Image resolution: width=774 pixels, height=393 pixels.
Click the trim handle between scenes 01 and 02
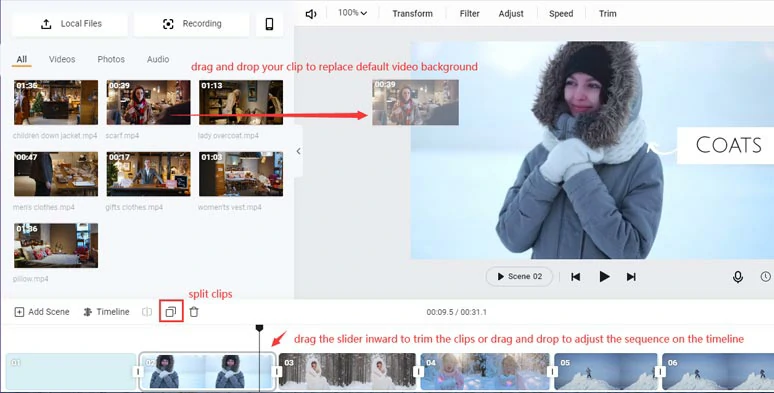tap(138, 372)
